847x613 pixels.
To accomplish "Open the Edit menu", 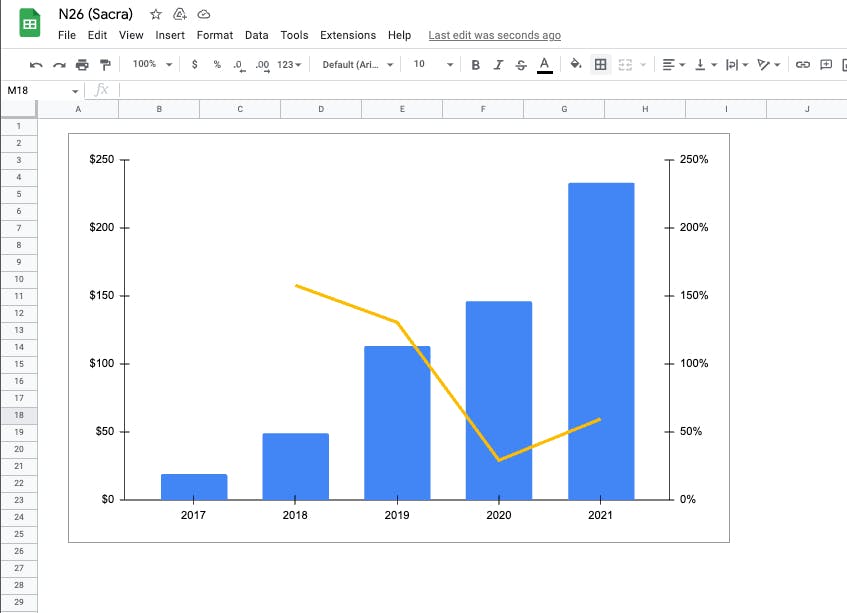I will click(97, 35).
